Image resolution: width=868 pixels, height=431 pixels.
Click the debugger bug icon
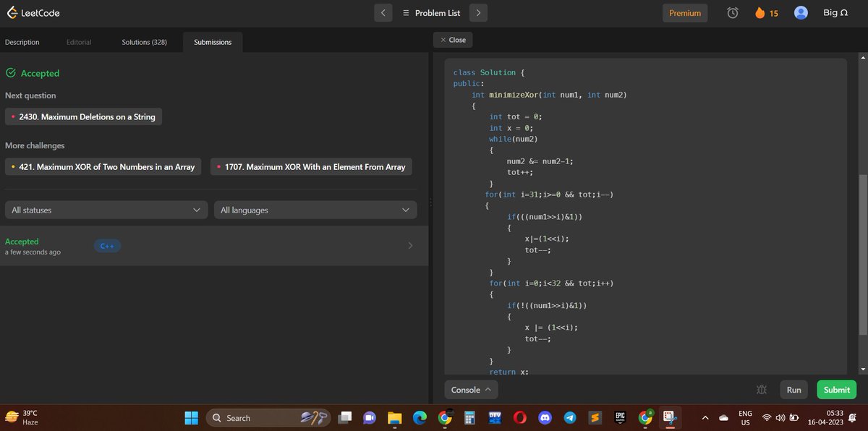(761, 390)
